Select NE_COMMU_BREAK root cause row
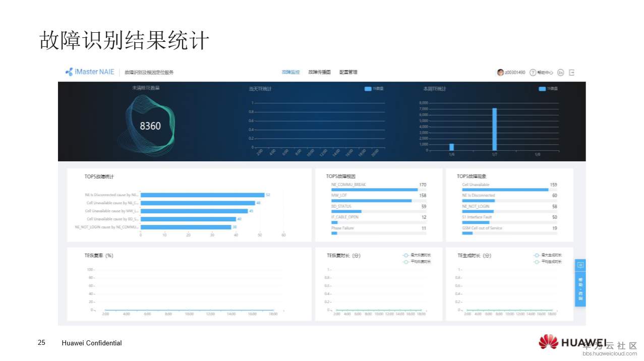 (379, 187)
